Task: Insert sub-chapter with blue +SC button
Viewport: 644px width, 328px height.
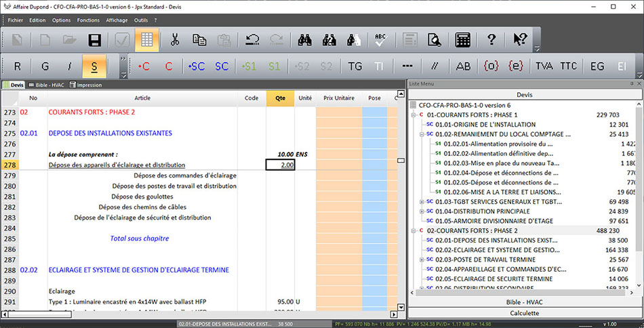Action: (x=197, y=66)
